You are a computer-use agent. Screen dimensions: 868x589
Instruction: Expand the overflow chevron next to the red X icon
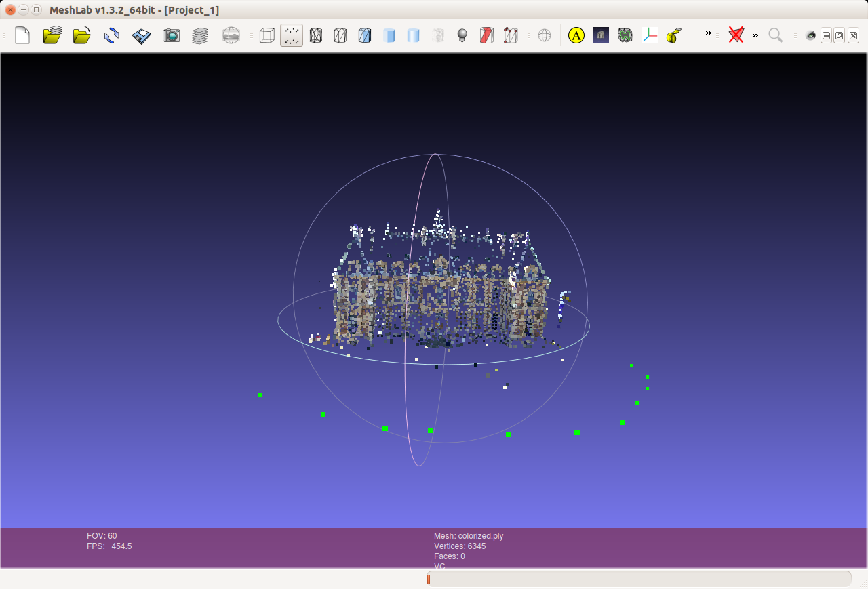(x=755, y=35)
